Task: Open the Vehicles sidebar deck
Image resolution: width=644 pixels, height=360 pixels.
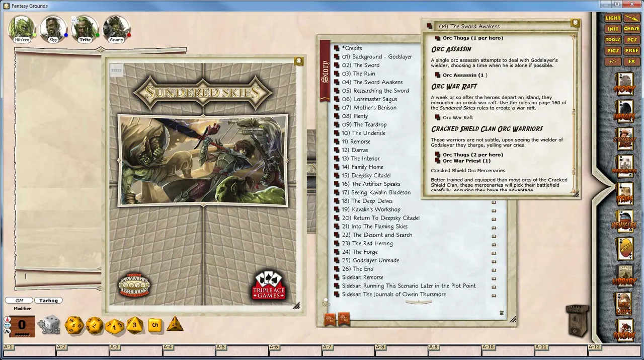Action: coord(624,221)
